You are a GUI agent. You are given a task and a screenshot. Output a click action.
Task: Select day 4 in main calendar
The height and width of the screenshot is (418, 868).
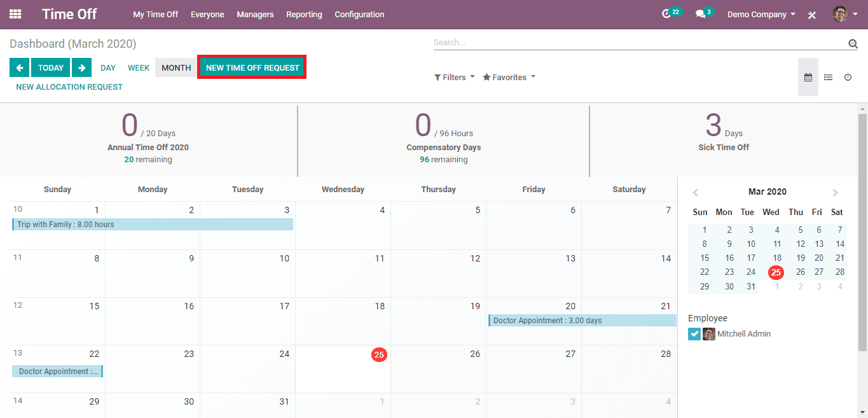click(382, 210)
